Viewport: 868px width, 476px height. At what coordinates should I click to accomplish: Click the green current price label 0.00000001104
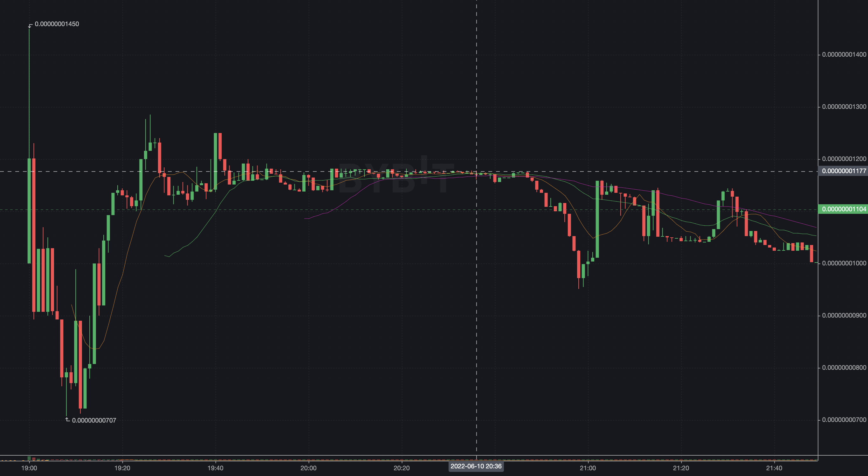click(x=844, y=209)
